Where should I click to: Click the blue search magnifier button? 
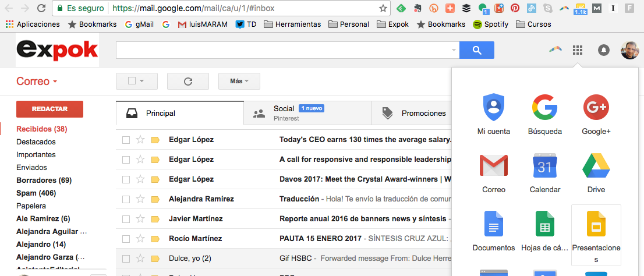[x=476, y=50]
